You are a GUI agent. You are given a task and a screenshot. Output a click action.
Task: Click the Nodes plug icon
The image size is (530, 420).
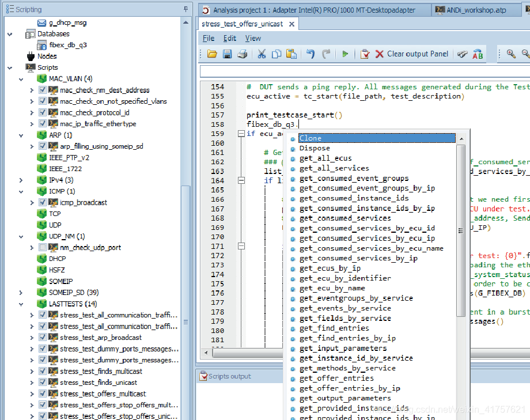click(x=31, y=56)
